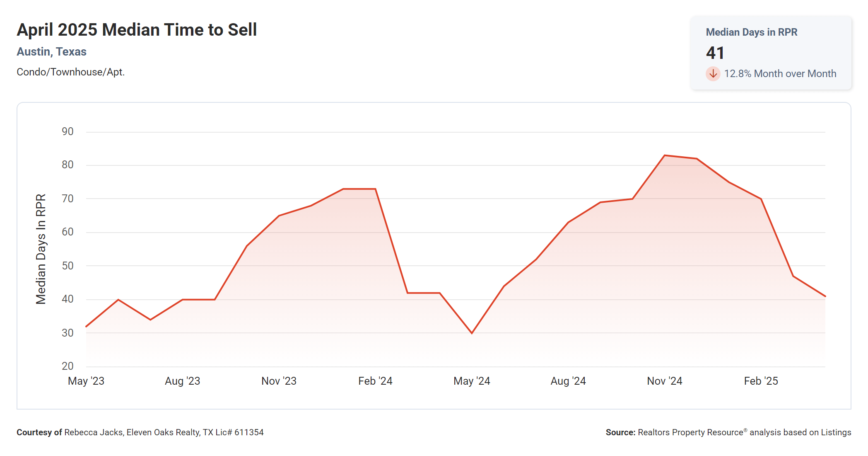Click the "Aug '24" x-axis label
Viewport: 868px width, 456px height.
568,381
